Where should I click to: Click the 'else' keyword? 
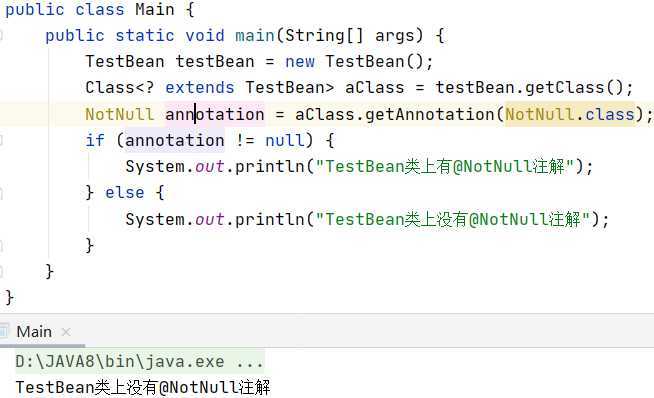tap(125, 193)
